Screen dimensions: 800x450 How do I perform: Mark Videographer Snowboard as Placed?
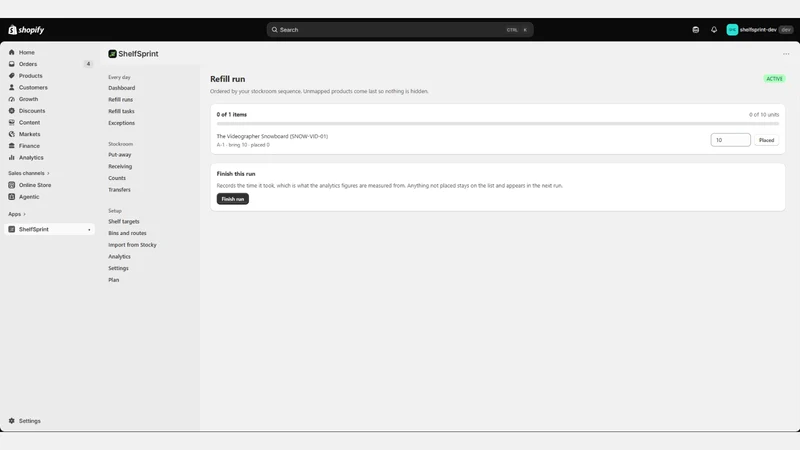(x=766, y=140)
